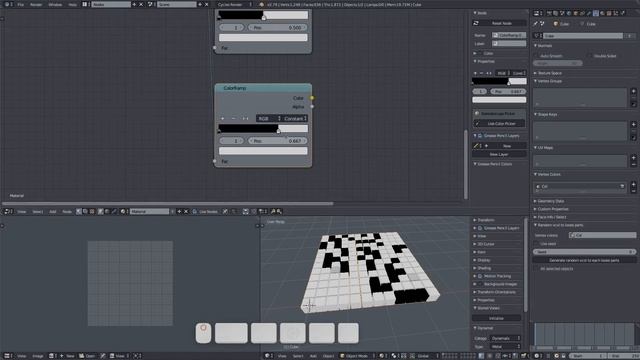Enable the All selected objects checkbox

coord(536,269)
